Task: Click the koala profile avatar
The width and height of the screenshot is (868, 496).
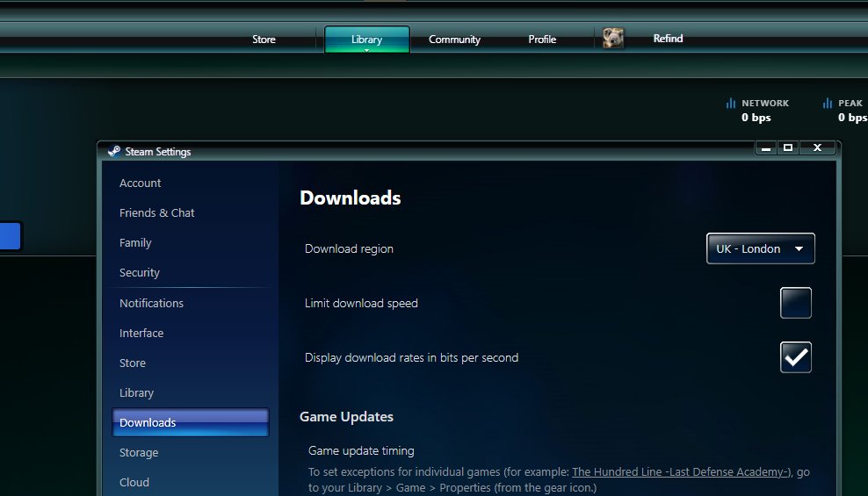Action: coord(613,38)
